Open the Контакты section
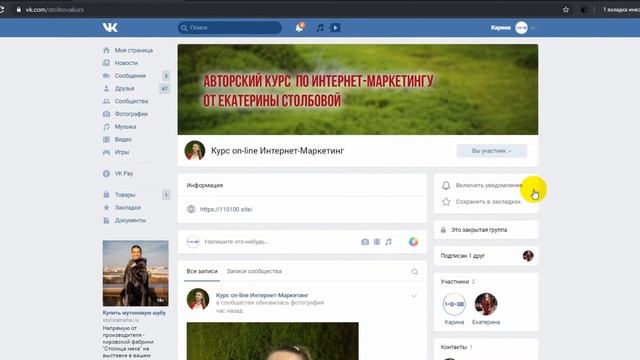Screen dimensions: 640x360 (x=453, y=347)
